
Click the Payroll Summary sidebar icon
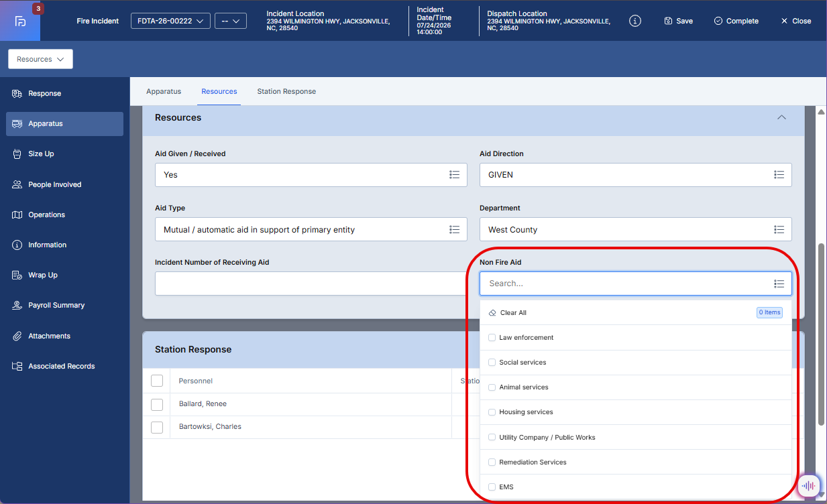click(x=17, y=306)
